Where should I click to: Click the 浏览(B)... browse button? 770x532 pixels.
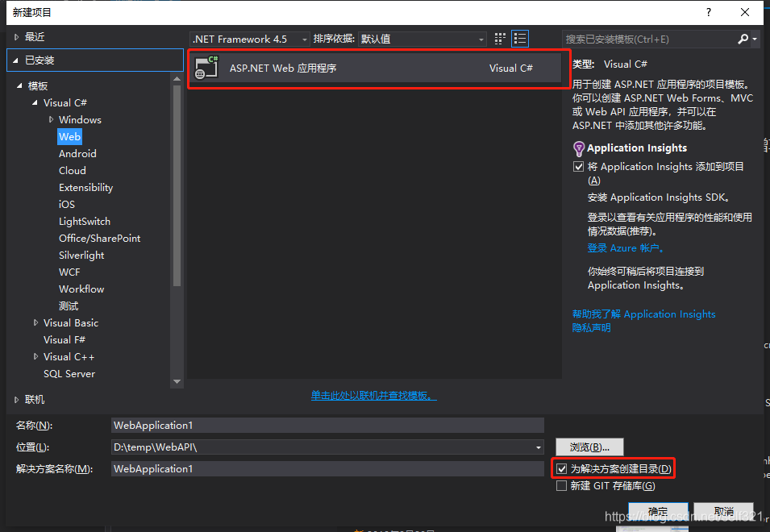[589, 447]
